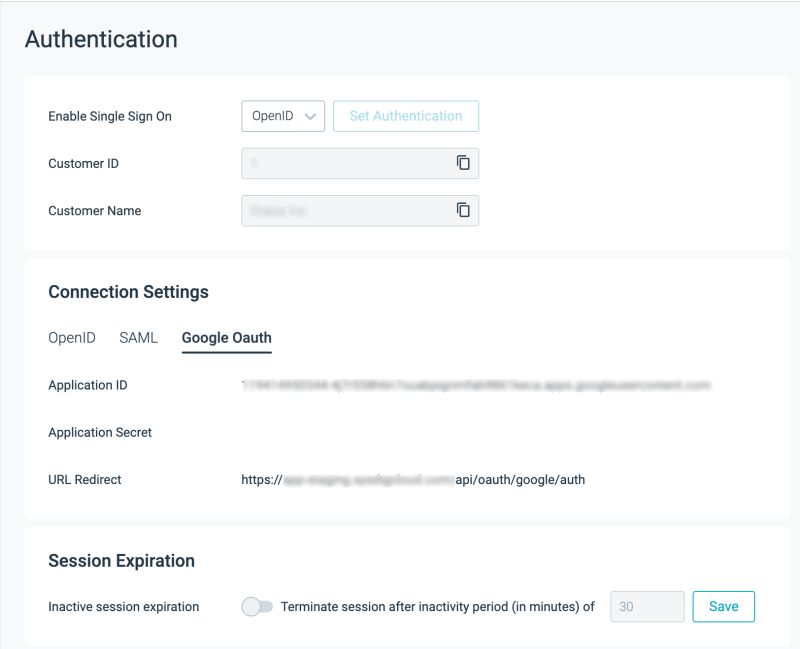
Task: Click the Set Authentication button
Action: tap(405, 116)
